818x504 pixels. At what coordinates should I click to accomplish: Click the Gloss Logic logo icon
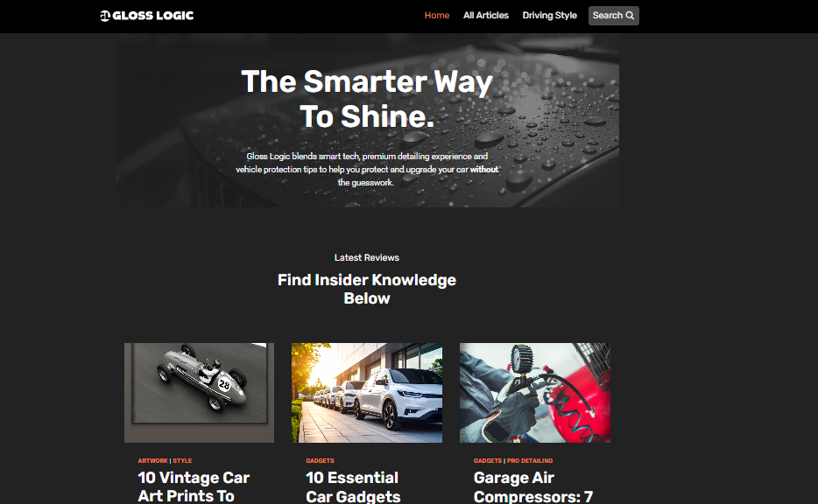click(105, 16)
